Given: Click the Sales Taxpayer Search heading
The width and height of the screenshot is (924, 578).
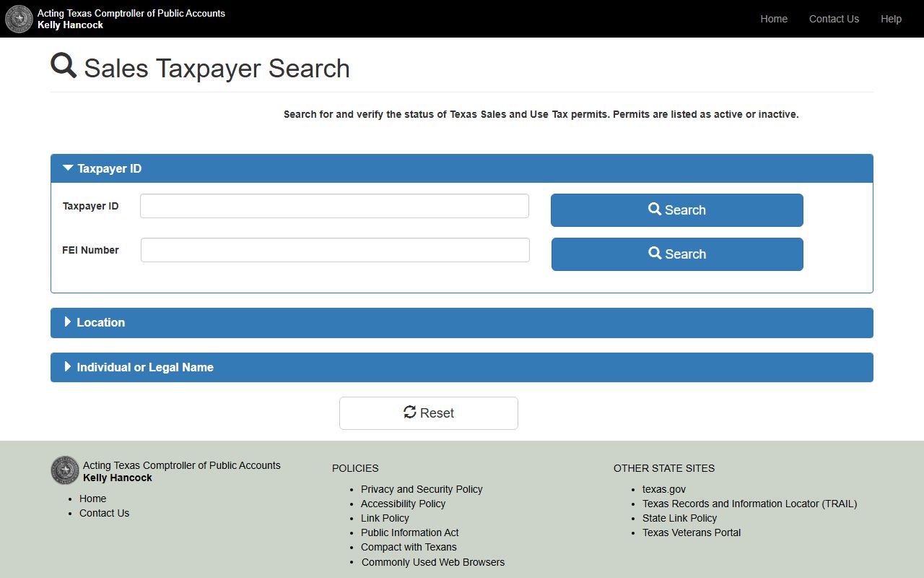Looking at the screenshot, I should (217, 69).
